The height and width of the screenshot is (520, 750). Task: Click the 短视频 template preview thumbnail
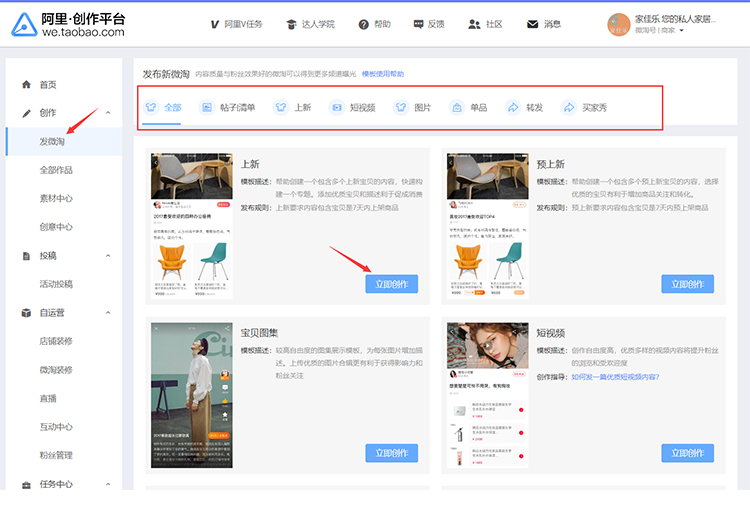(x=488, y=395)
